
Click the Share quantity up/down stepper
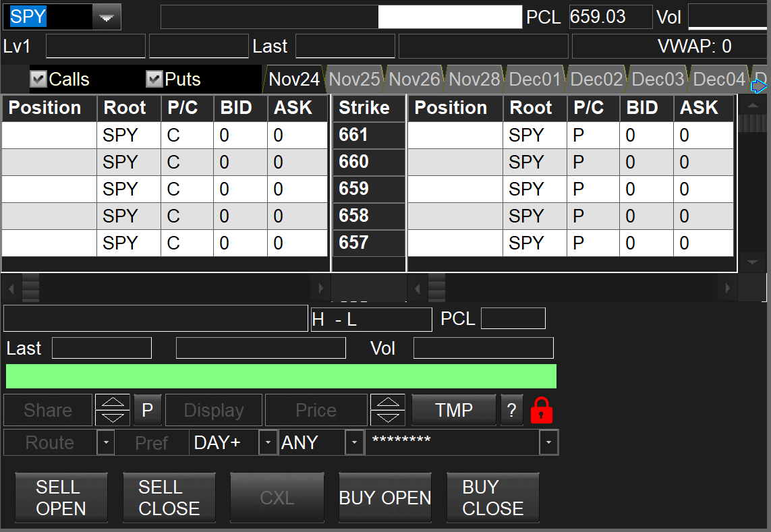[113, 410]
